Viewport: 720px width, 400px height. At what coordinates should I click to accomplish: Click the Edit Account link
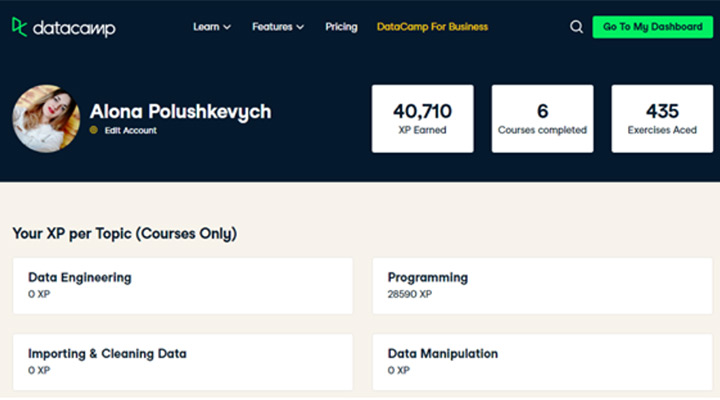click(130, 130)
